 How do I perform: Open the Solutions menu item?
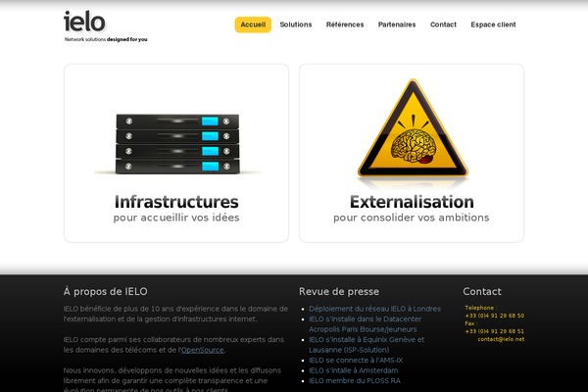point(296,24)
